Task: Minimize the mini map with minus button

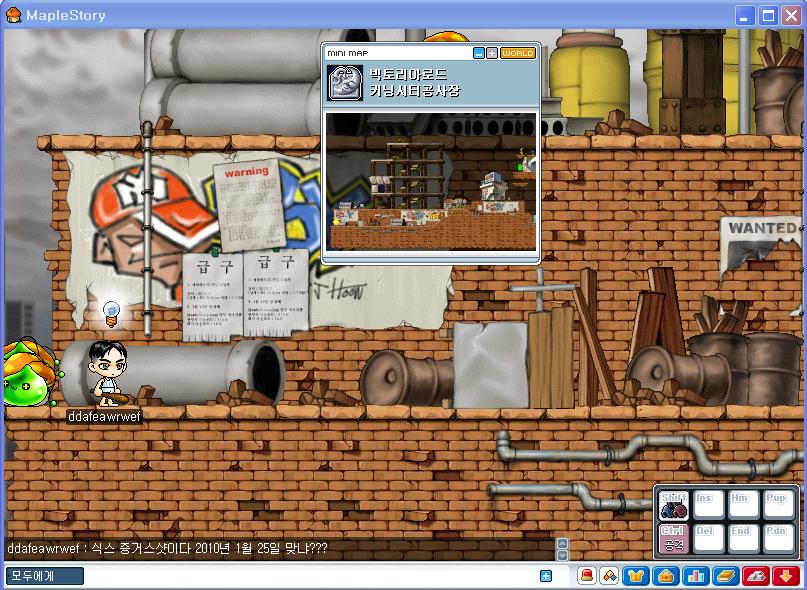Action: coord(479,53)
